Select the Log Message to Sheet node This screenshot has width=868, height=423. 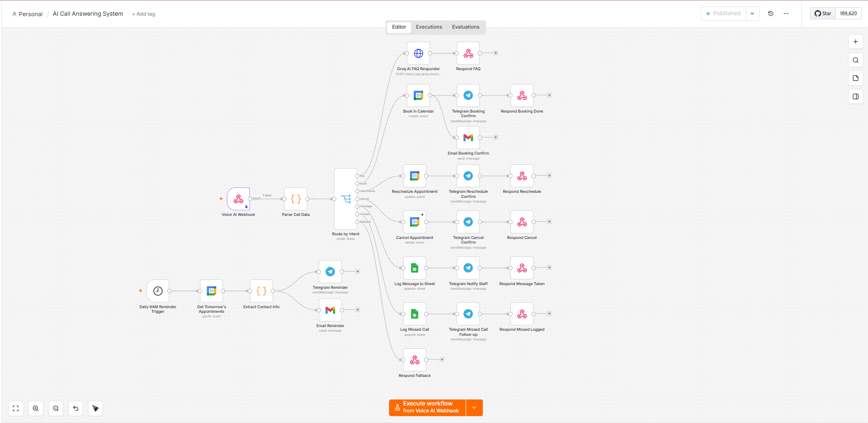[x=415, y=268]
